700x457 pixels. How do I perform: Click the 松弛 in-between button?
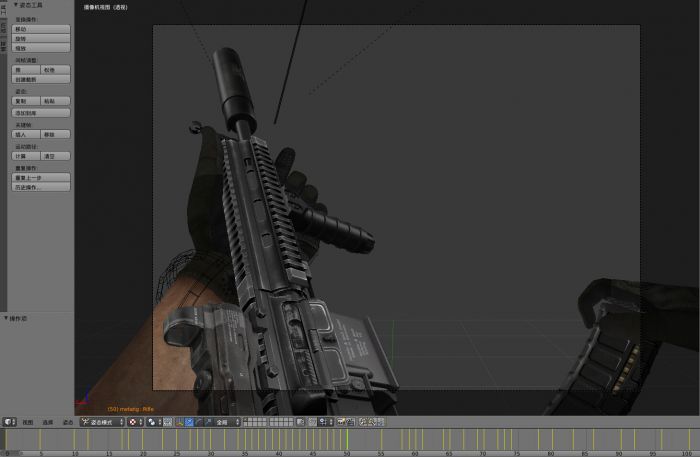coord(55,70)
